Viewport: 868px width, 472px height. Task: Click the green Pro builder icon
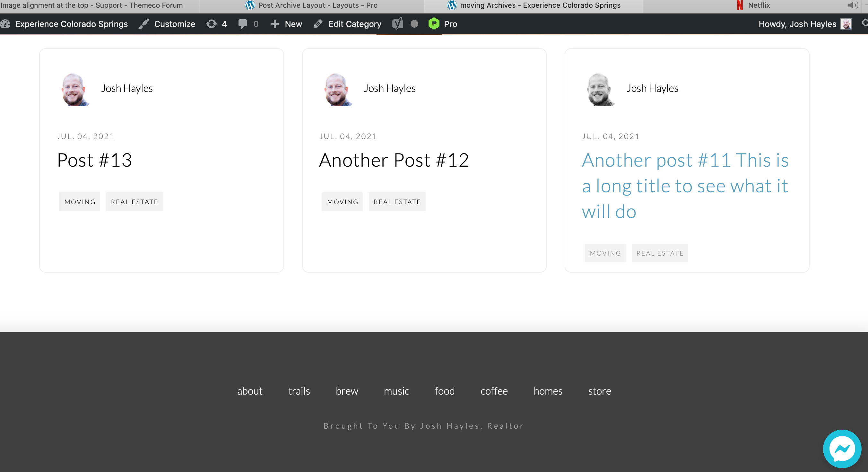pyautogui.click(x=434, y=24)
